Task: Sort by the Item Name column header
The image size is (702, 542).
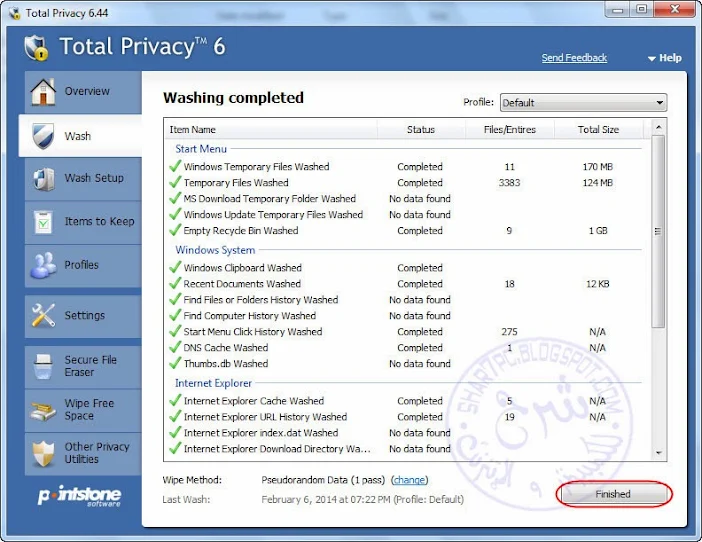Action: [x=271, y=129]
